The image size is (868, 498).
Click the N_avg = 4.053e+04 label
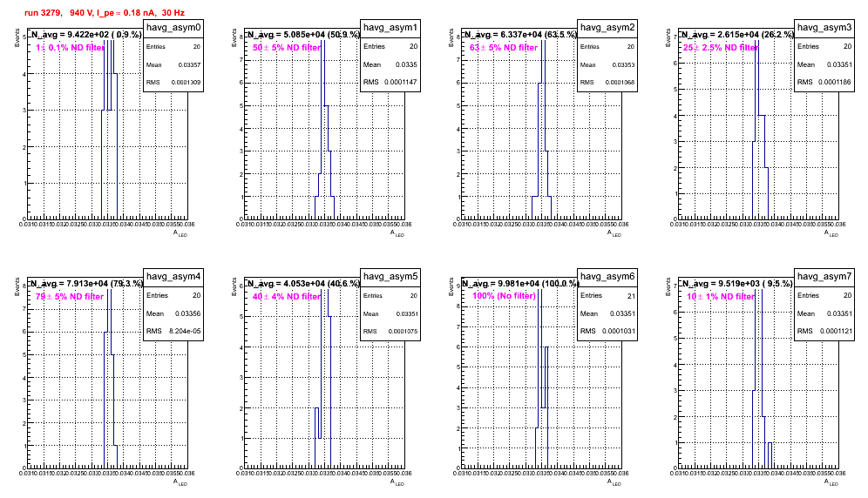point(303,283)
